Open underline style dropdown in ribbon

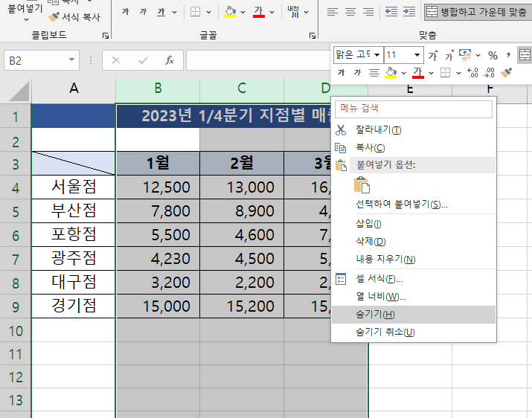tap(174, 12)
